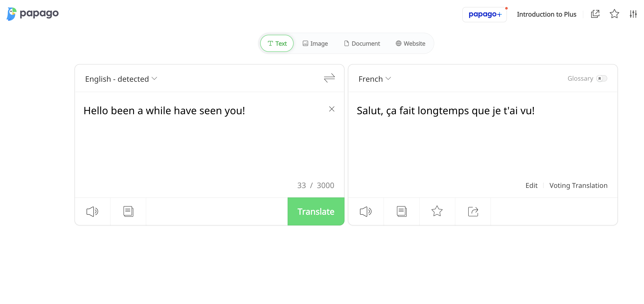Select the Website translation tab
The image size is (644, 304).
pyautogui.click(x=410, y=43)
